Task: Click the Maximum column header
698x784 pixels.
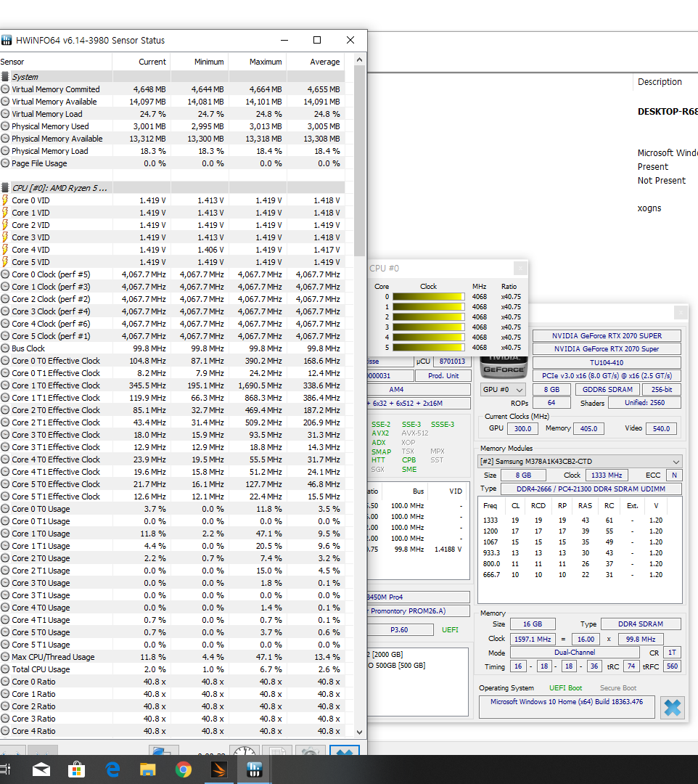Action: 258,62
